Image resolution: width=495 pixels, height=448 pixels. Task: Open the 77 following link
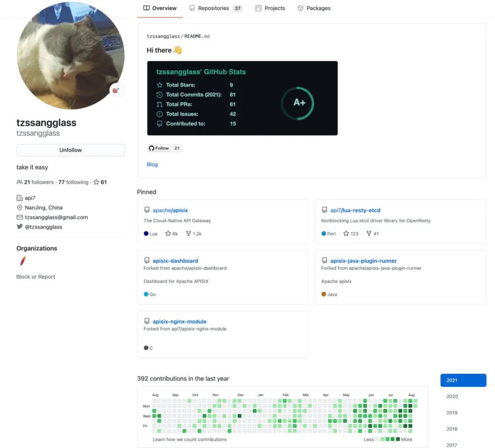(73, 183)
